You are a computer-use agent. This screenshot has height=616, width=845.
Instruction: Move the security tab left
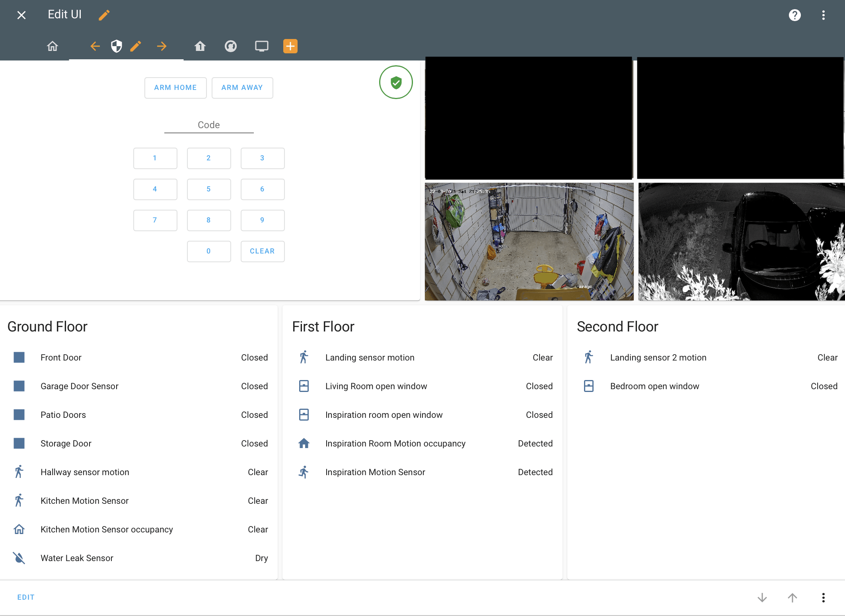[95, 46]
